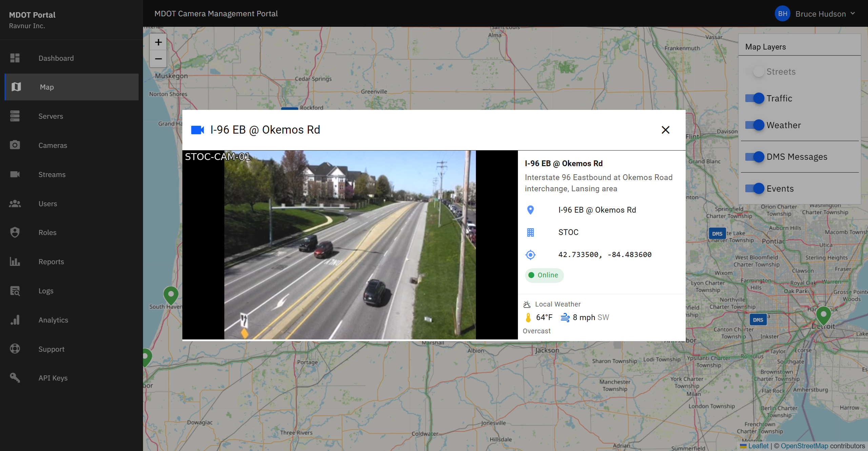Open the Logs page
The image size is (868, 451).
(46, 291)
